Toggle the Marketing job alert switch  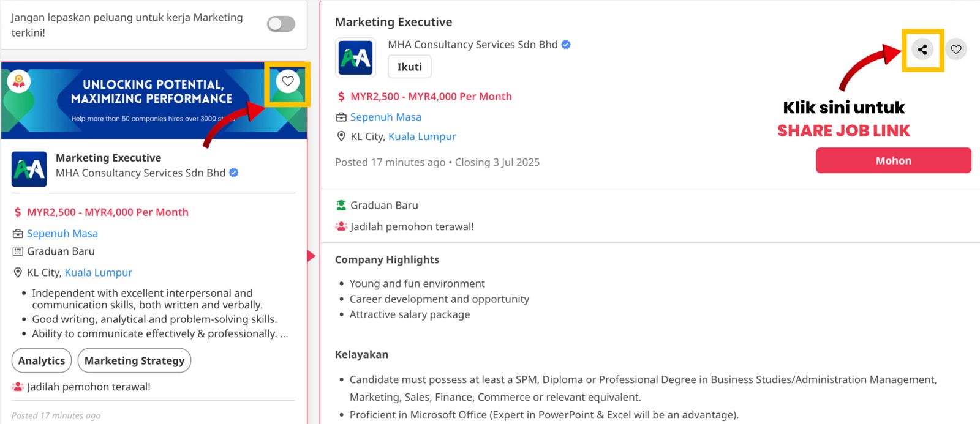(281, 24)
